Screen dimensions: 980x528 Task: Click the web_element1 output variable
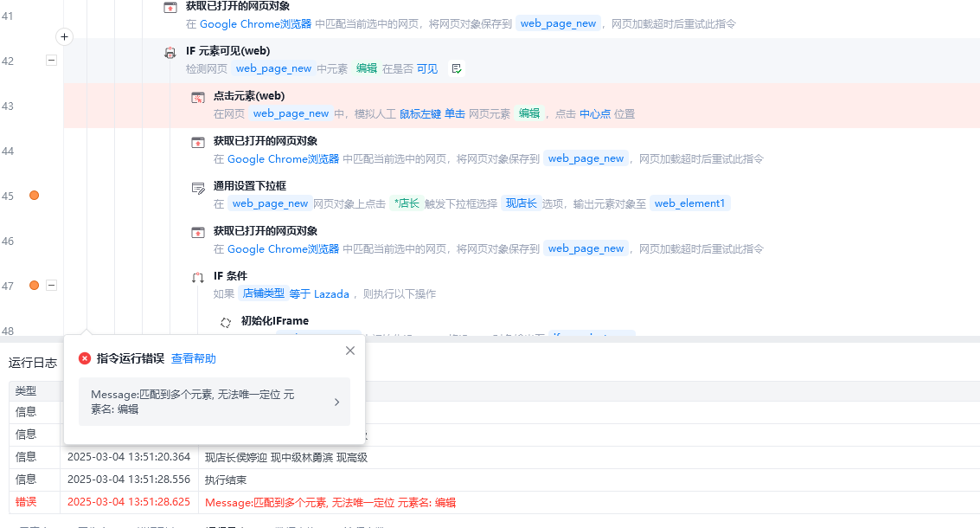690,203
